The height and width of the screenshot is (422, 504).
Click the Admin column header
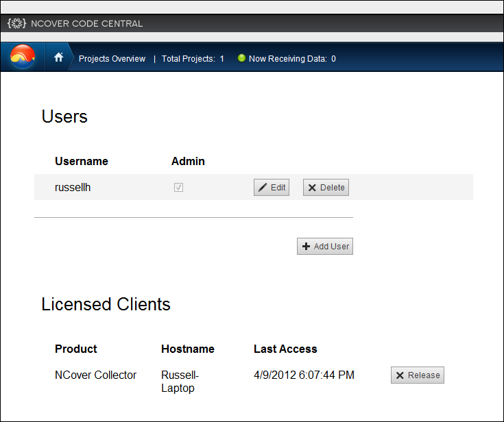188,162
